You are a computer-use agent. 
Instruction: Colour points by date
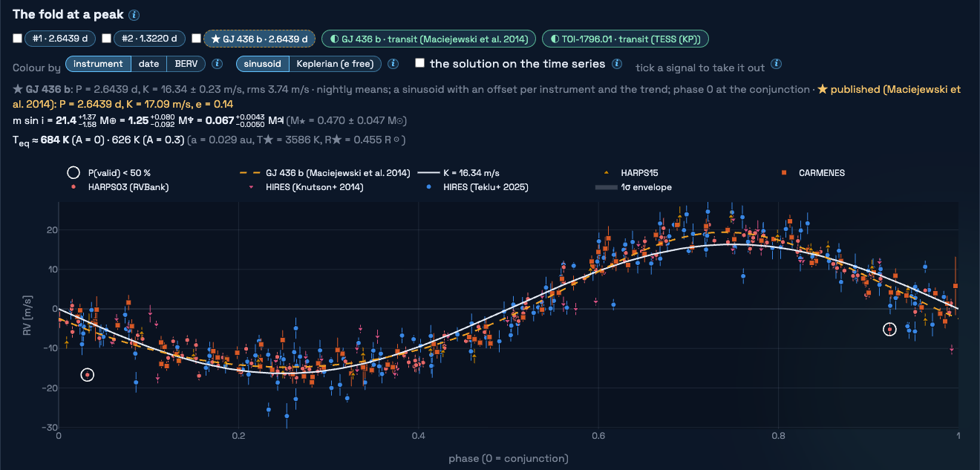(x=148, y=64)
